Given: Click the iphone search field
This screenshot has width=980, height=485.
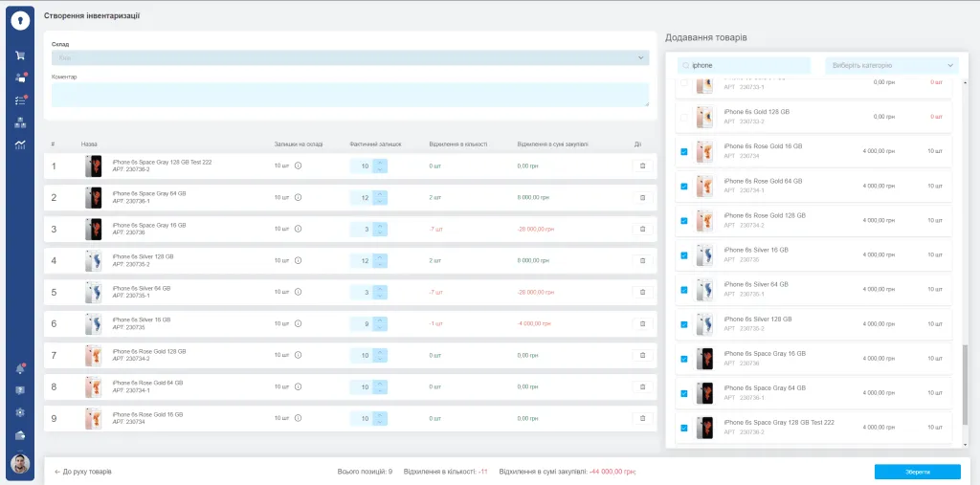Looking at the screenshot, I should (746, 65).
